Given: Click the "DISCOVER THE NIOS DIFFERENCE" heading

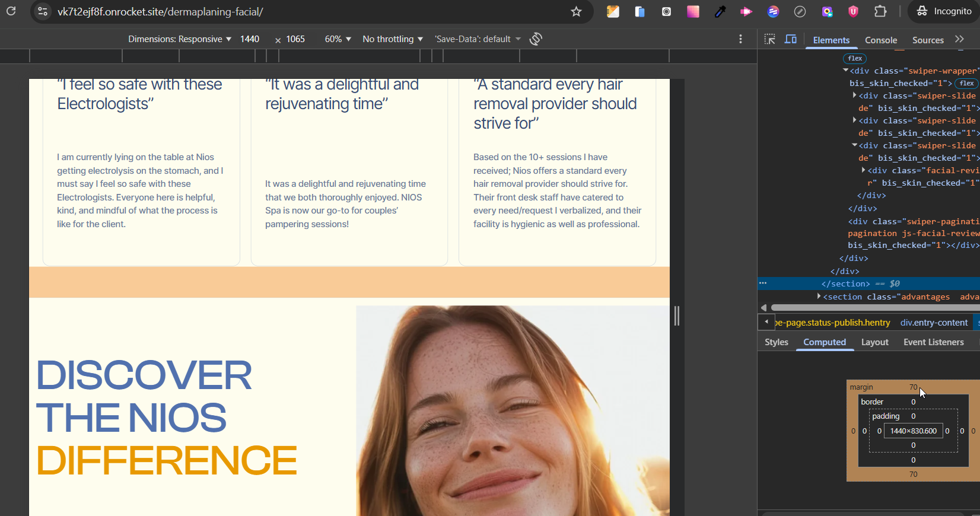Looking at the screenshot, I should click(x=167, y=418).
